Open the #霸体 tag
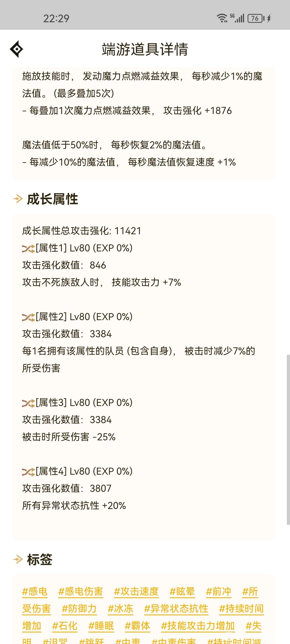The height and width of the screenshot is (644, 290). (x=137, y=626)
